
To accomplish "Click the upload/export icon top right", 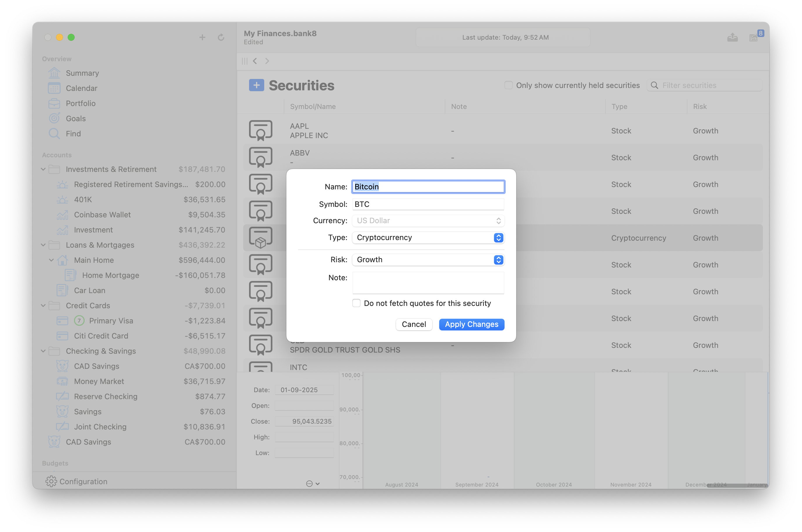I will [x=733, y=37].
